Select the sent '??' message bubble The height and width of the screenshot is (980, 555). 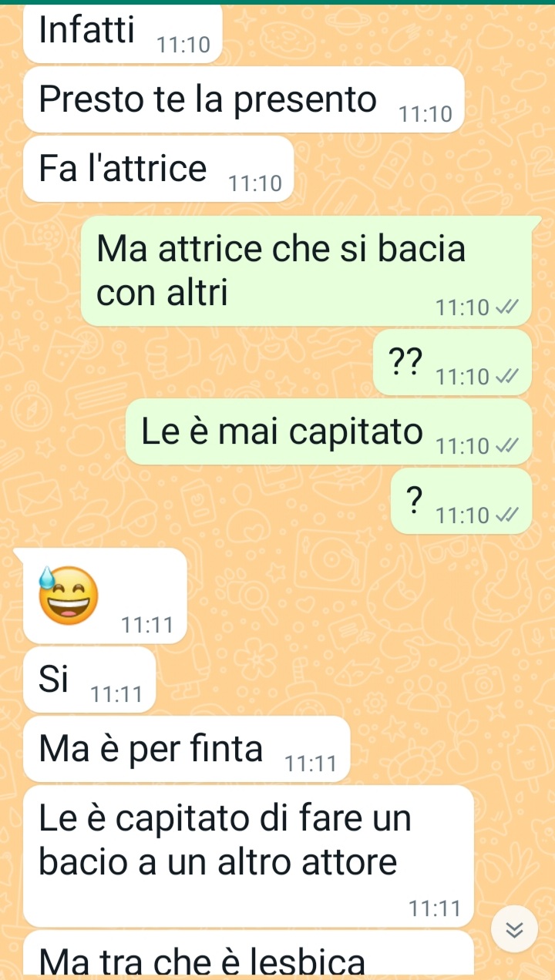pyautogui.click(x=452, y=362)
